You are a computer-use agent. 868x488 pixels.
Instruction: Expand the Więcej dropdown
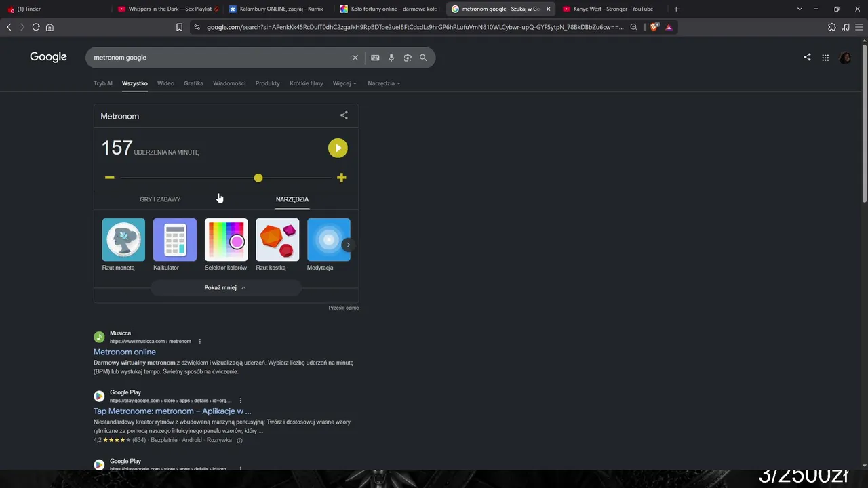pyautogui.click(x=344, y=83)
